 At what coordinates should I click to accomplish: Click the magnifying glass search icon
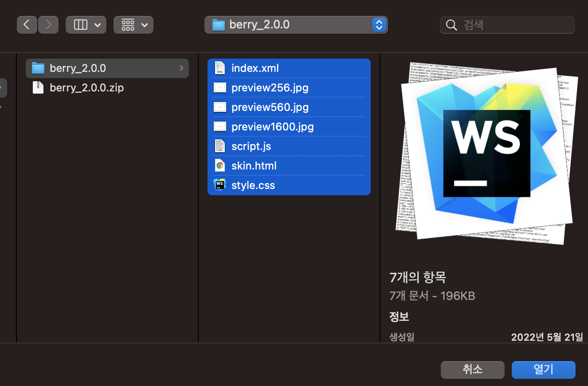pos(451,25)
